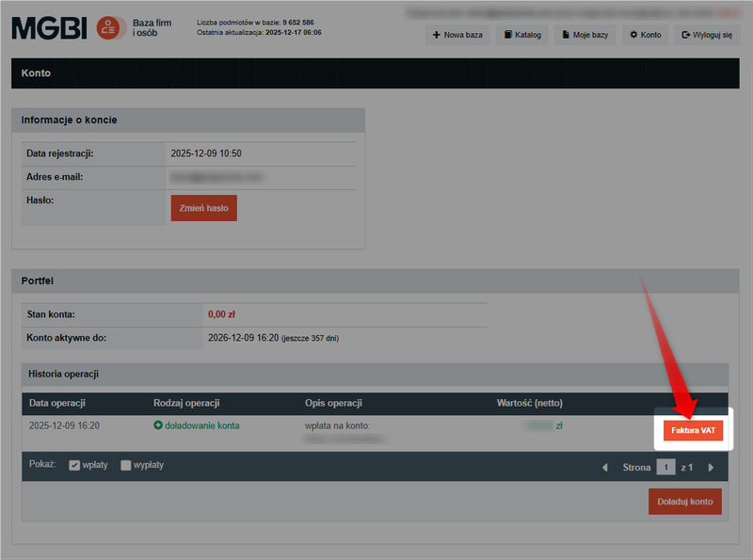Enable the wypłaty checkbox
This screenshot has width=753, height=560.
click(128, 464)
